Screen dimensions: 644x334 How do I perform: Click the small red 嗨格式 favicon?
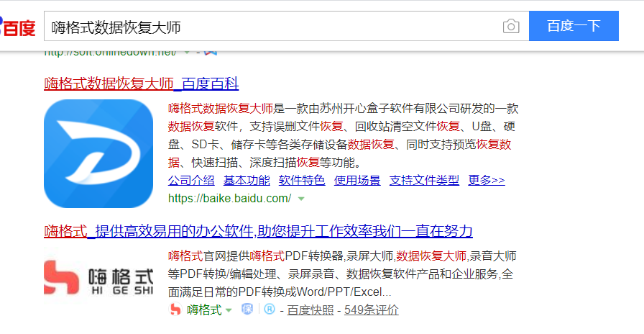pyautogui.click(x=175, y=310)
